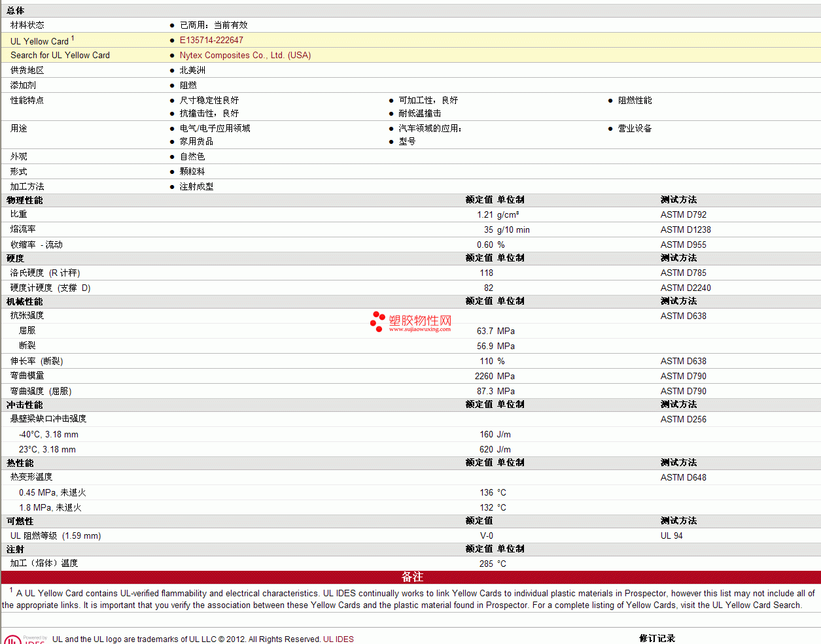Select the 已商用：当前有效 status value

coord(214,25)
